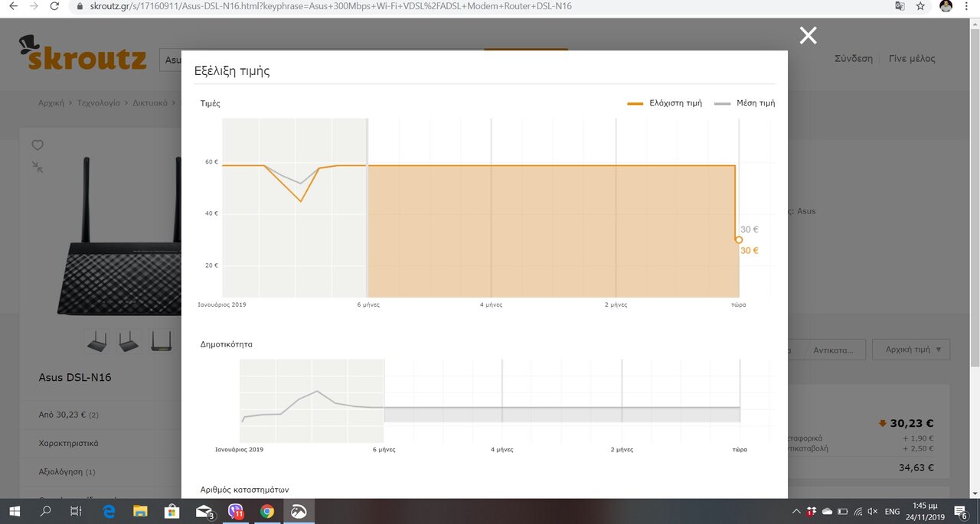Screen dimensions: 980x524
Task: Click Ιανουάριος 2019 label on price chart
Action: point(224,304)
